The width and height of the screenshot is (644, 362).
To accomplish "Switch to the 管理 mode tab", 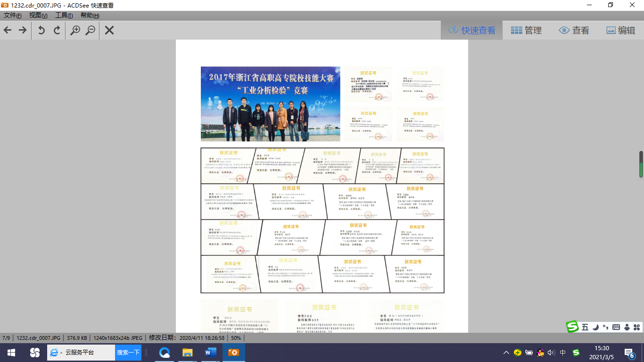I will coord(526,30).
